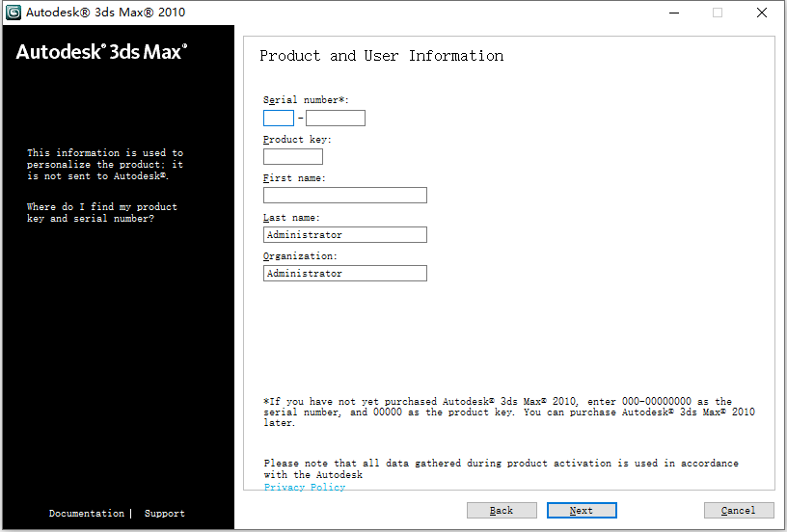Click the 'Product key:' label
Viewport: 787px width, 532px height.
[297, 140]
